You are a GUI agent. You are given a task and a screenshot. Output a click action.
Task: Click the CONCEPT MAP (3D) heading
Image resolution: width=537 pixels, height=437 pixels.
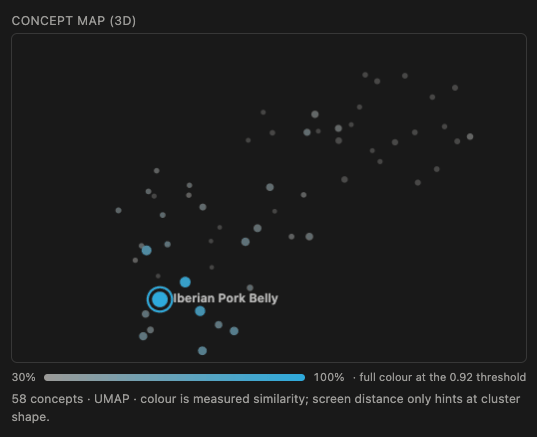click(74, 21)
